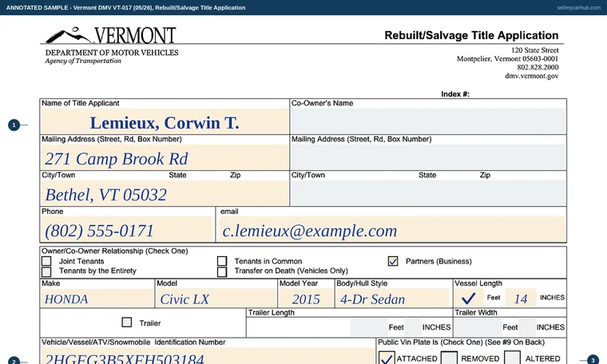Select the Tenants in Common checkbox
This screenshot has width=607, height=364.
pyautogui.click(x=222, y=261)
